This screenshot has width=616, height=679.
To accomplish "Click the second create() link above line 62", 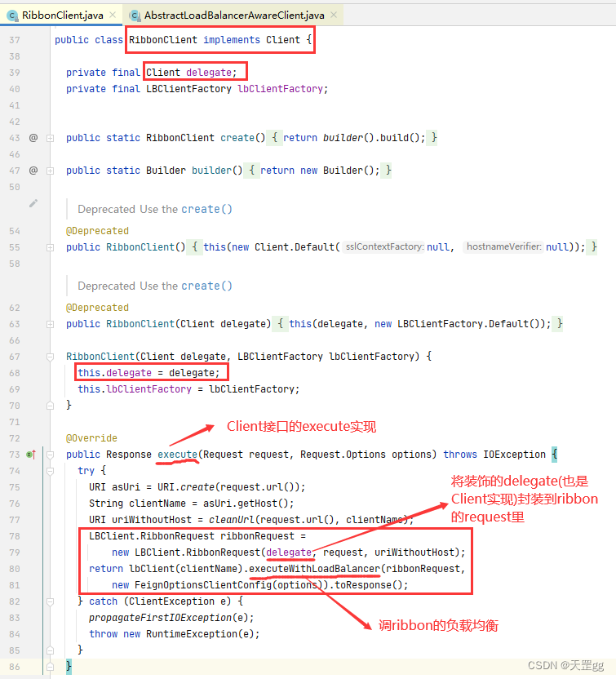I will [x=206, y=286].
